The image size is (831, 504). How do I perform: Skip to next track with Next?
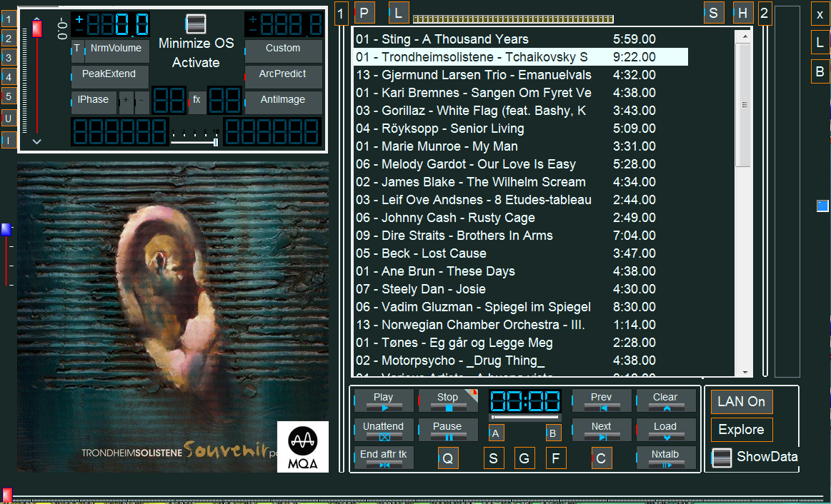click(x=602, y=430)
